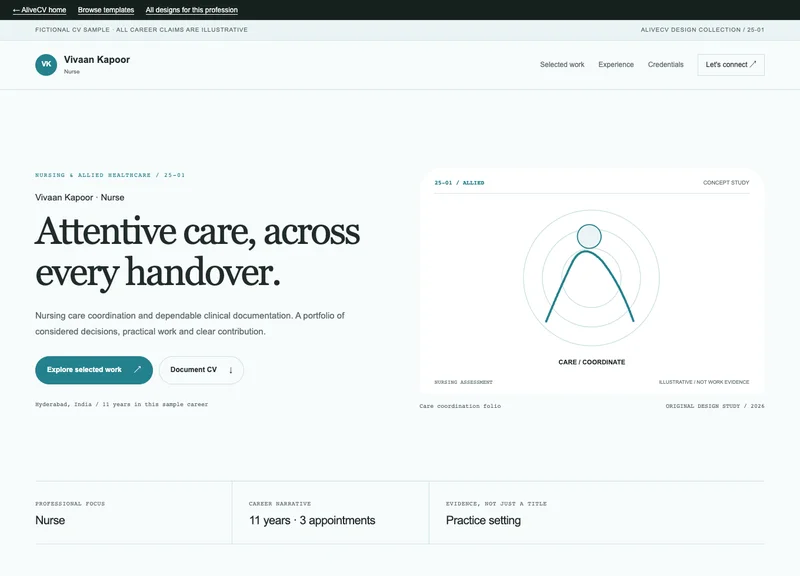Click the download arrow on Document CV
The width and height of the screenshot is (800, 576).
click(231, 370)
